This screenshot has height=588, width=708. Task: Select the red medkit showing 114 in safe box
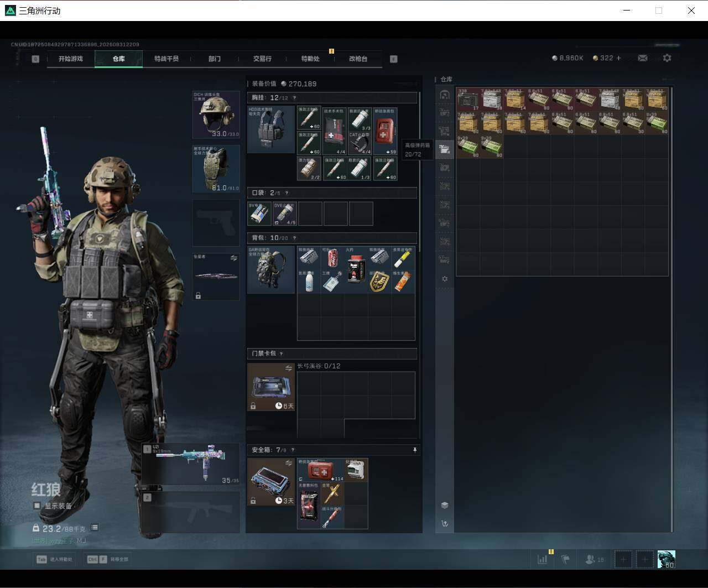[321, 470]
